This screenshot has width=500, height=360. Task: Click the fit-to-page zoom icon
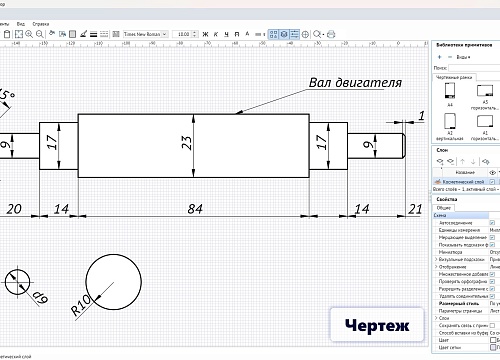pyautogui.click(x=19, y=34)
